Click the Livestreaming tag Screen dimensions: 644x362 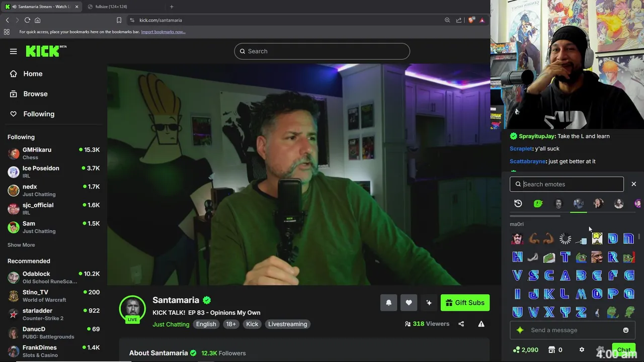click(287, 324)
